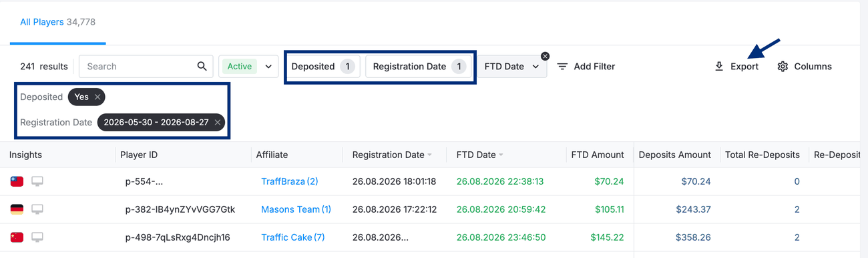Click FTD amount $70.24
Image resolution: width=868 pixels, height=258 pixels.
click(609, 181)
